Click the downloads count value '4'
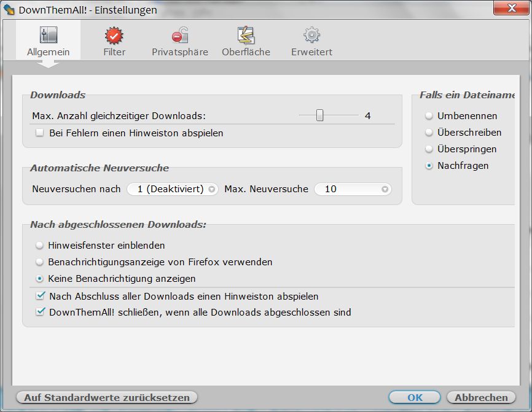 (368, 116)
